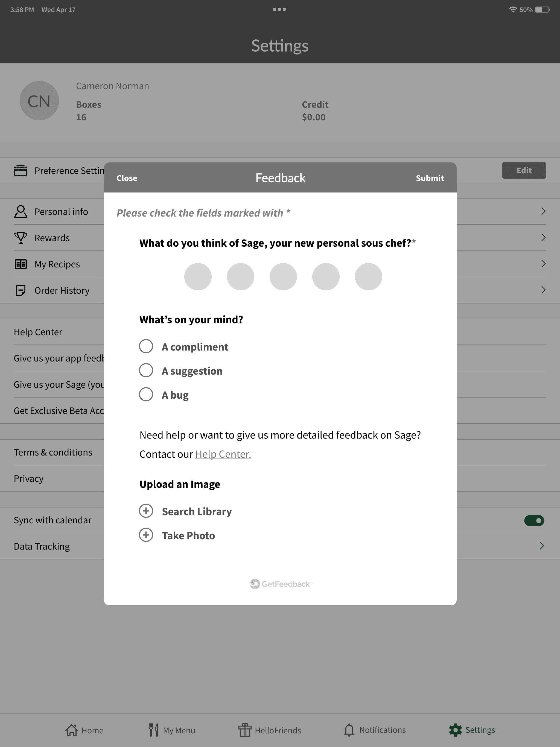Screen dimensions: 560x747
Task: Close the Feedback dialog
Action: coord(127,178)
